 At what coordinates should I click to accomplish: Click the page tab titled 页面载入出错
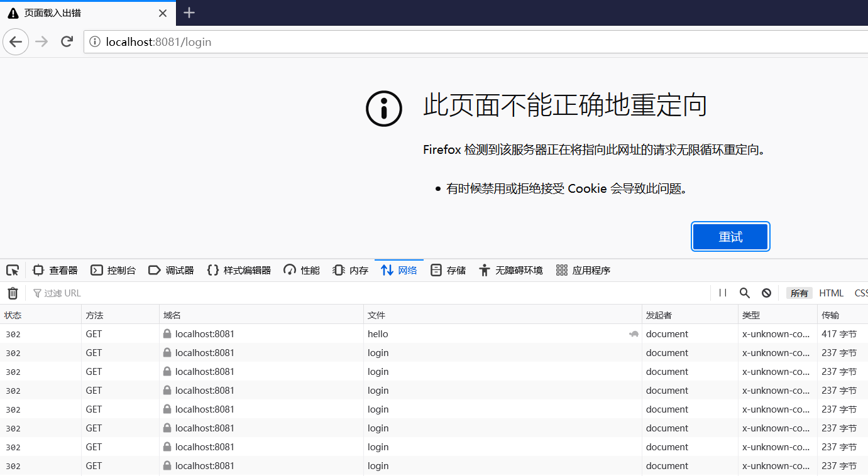click(x=88, y=13)
